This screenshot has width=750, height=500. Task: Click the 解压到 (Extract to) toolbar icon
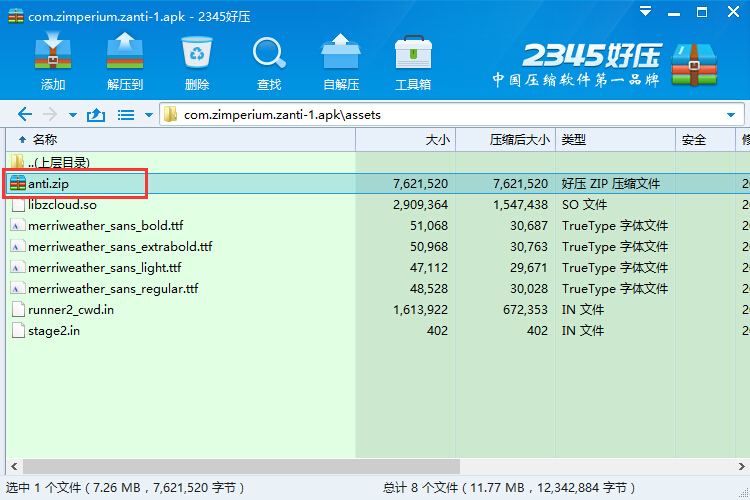click(x=125, y=51)
